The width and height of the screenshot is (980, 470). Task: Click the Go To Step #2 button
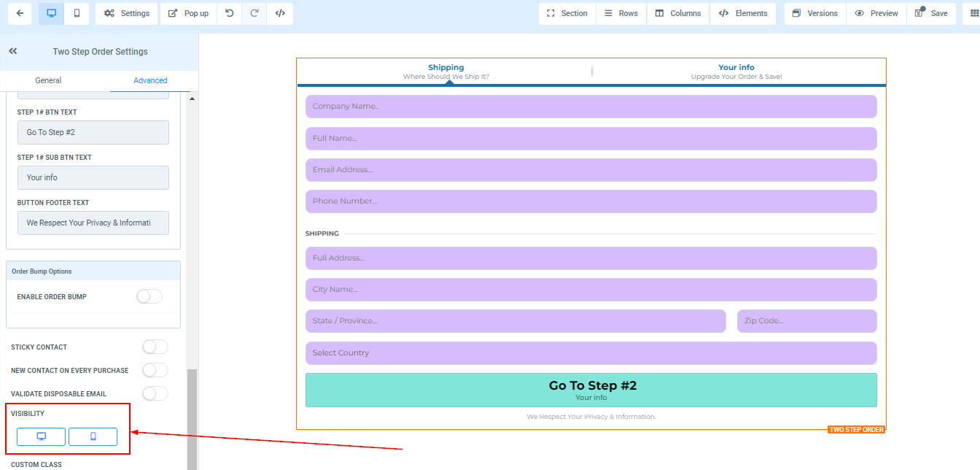coord(591,390)
